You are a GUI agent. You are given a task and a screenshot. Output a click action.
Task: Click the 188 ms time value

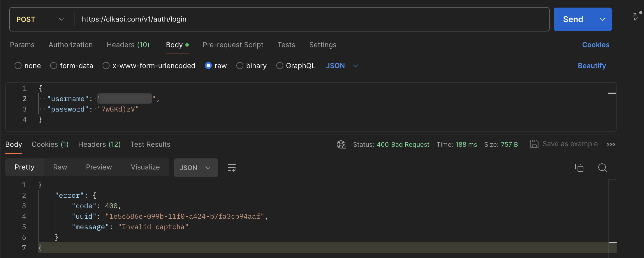tap(466, 144)
